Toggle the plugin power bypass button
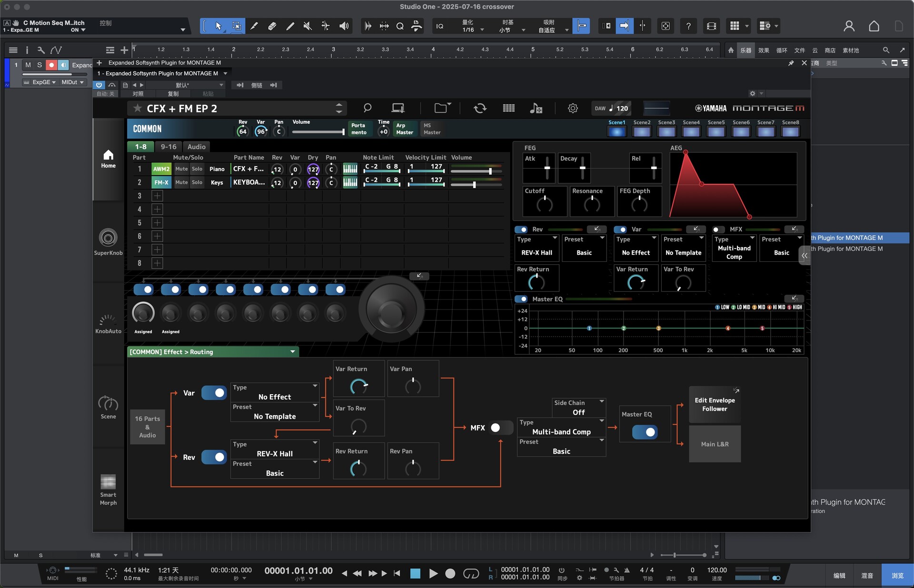Image resolution: width=914 pixels, height=588 pixels. (x=99, y=85)
